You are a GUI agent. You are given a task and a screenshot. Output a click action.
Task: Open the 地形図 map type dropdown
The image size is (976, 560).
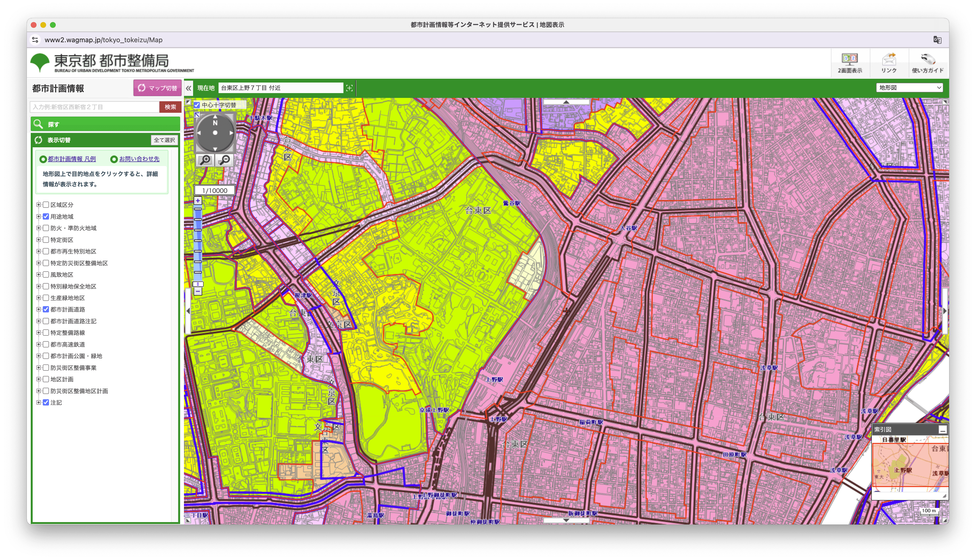tap(909, 88)
